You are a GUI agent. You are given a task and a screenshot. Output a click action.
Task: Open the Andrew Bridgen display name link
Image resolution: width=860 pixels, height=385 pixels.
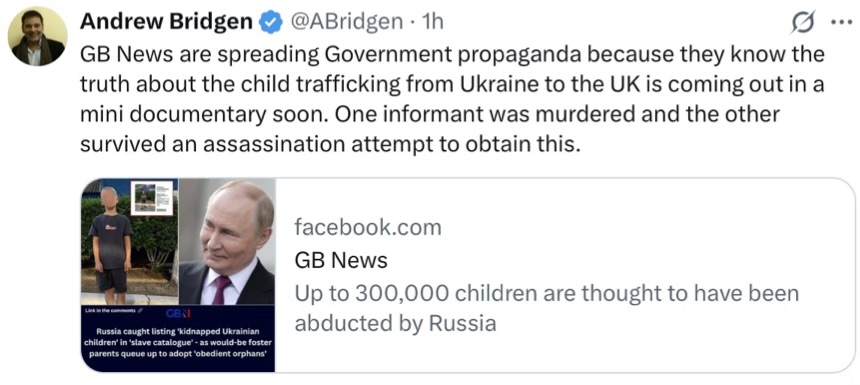coord(167,22)
